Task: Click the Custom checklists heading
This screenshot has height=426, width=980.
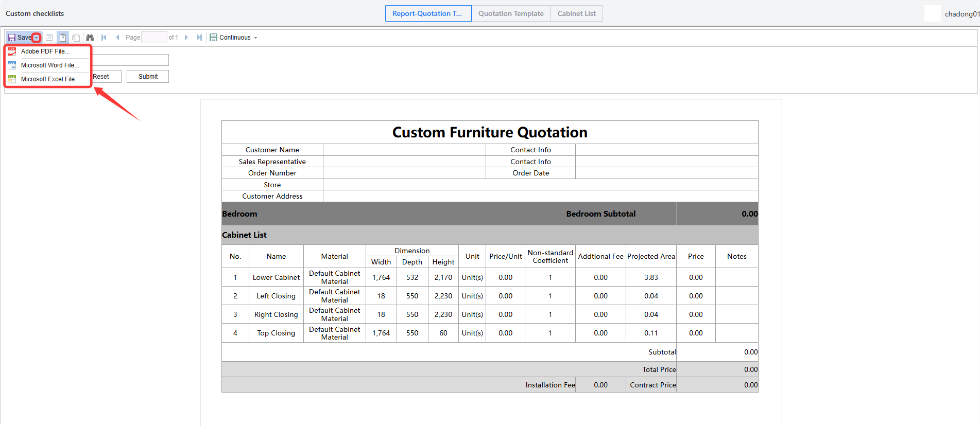Action: (35, 13)
